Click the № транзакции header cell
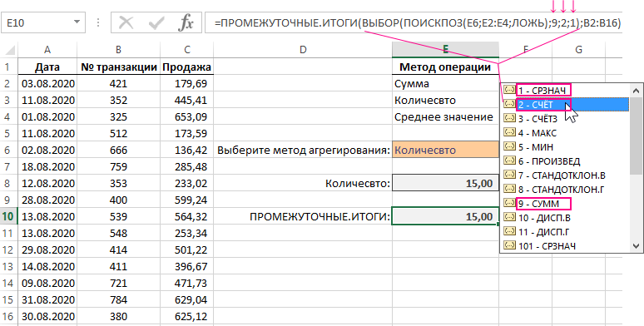644x326 pixels. pyautogui.click(x=118, y=67)
